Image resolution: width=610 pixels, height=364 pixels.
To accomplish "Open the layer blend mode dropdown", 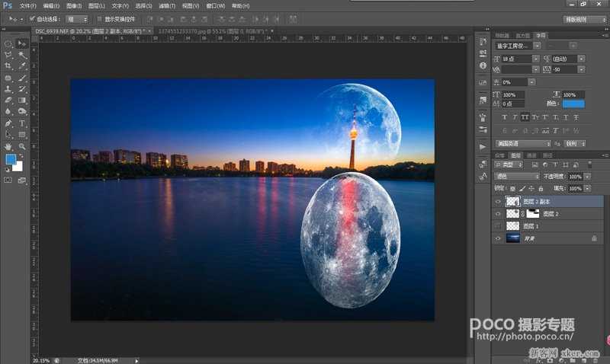I will tap(517, 177).
